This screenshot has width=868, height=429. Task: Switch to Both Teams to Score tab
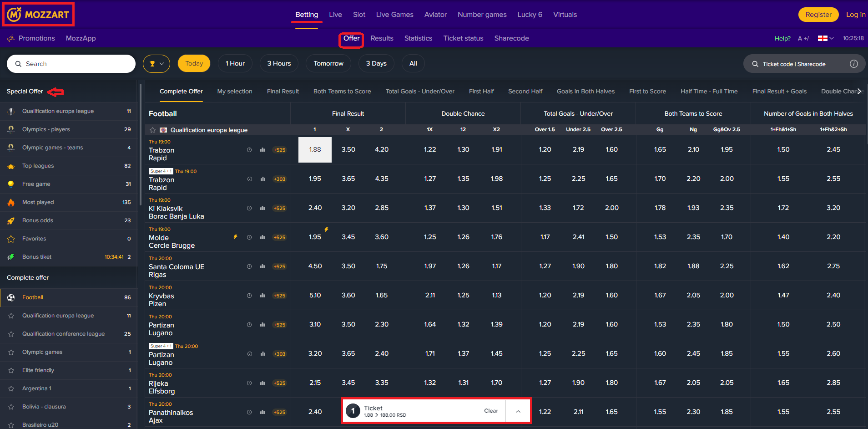click(342, 92)
